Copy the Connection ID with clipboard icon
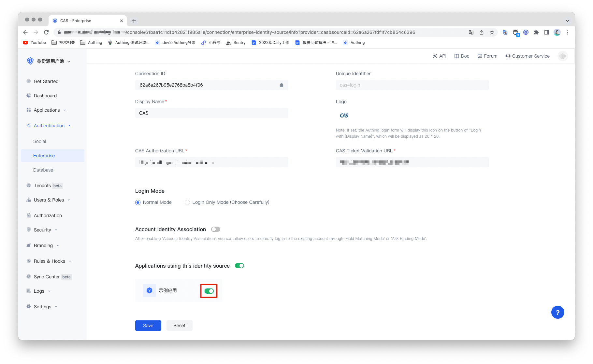Viewport: 593px width, 364px height. click(x=281, y=85)
